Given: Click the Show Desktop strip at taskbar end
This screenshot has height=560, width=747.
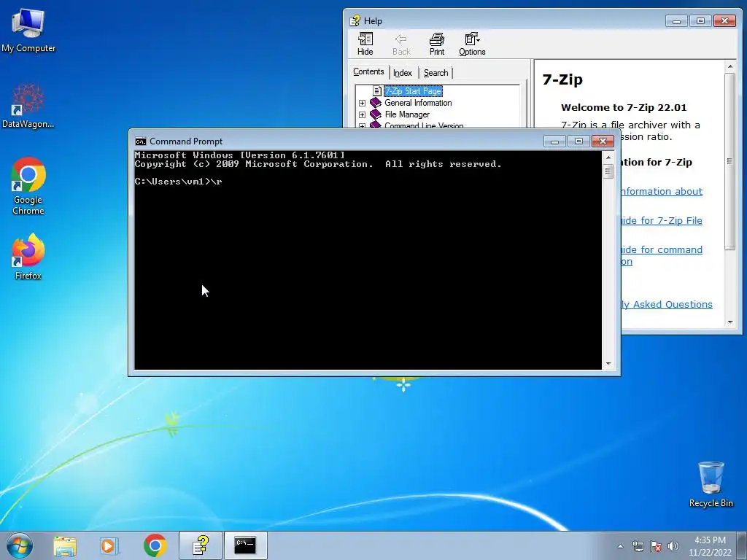Looking at the screenshot, I should [743, 545].
